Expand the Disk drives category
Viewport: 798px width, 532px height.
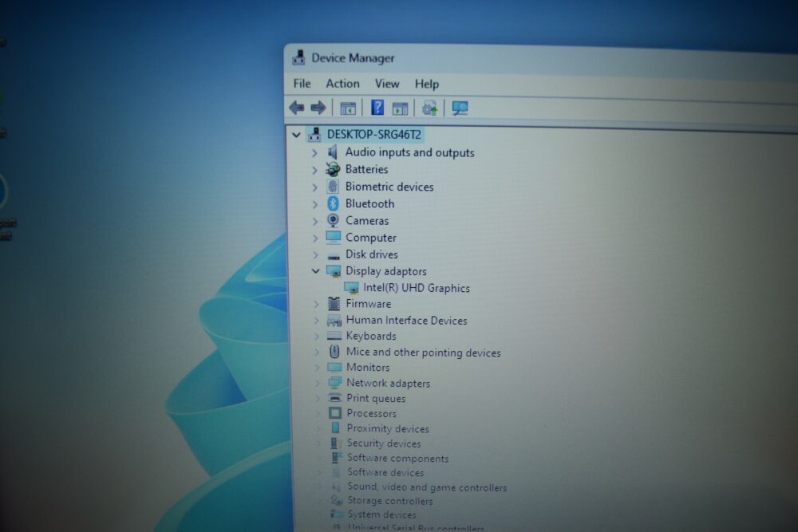click(315, 254)
